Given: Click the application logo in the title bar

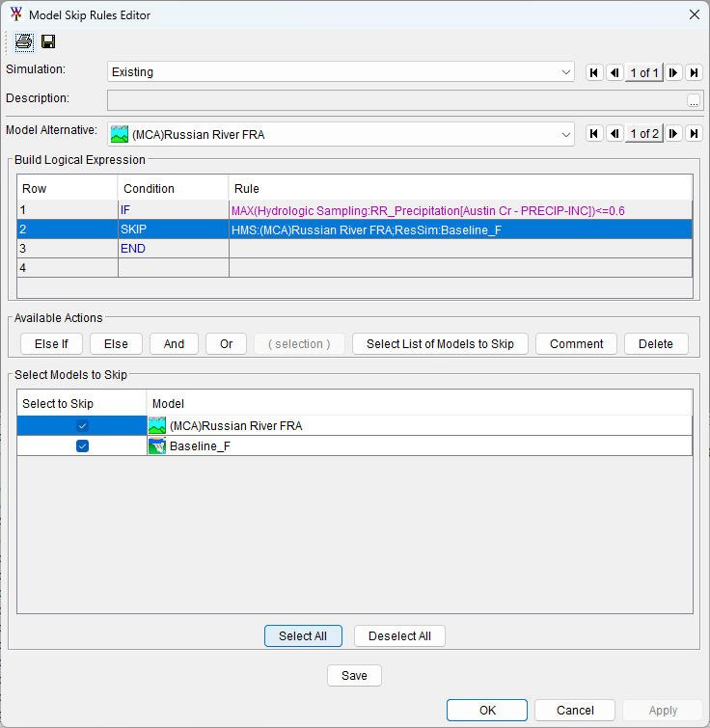Looking at the screenshot, I should 16,14.
